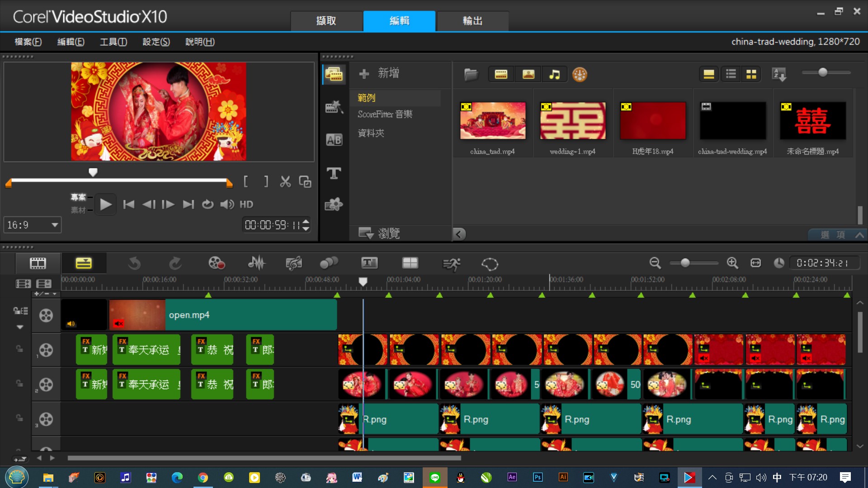Collapse the library navigation panel arrow
868x488 pixels.
pyautogui.click(x=458, y=234)
